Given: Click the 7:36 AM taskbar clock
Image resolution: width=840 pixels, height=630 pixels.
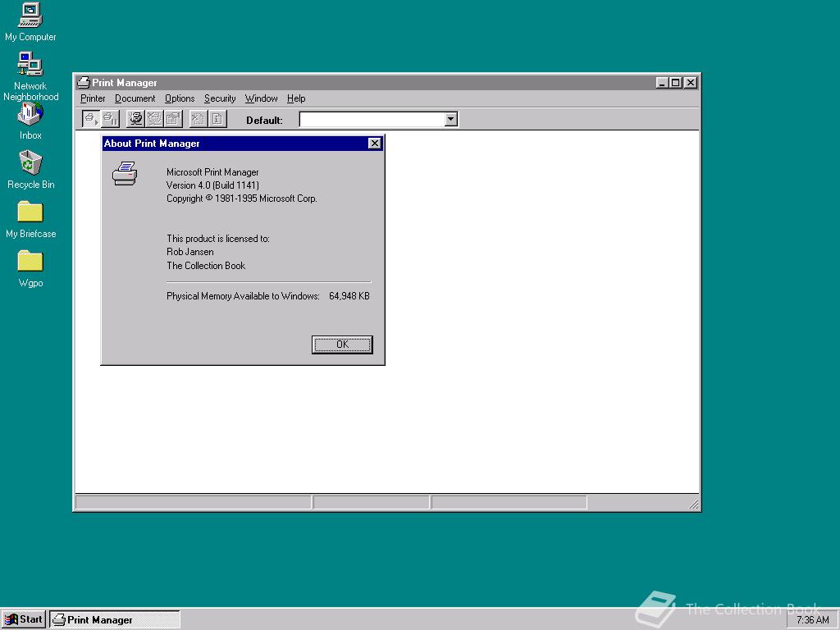Looking at the screenshot, I should click(x=812, y=620).
